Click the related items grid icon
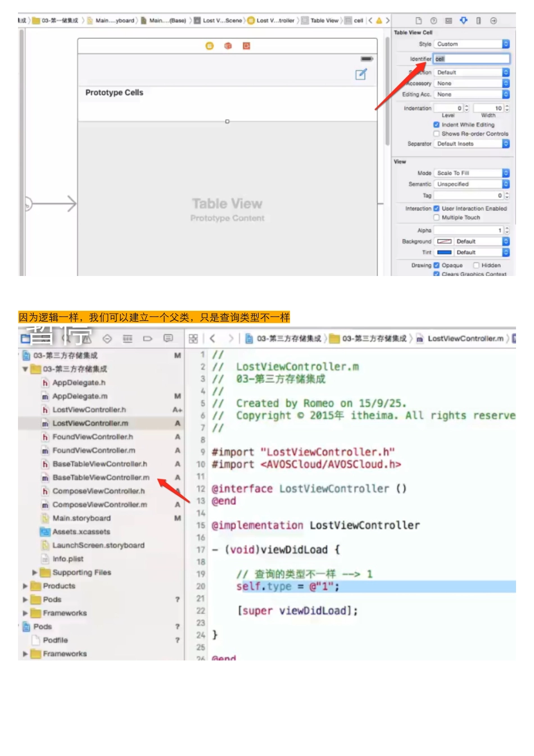This screenshot has width=534, height=756. [x=193, y=338]
